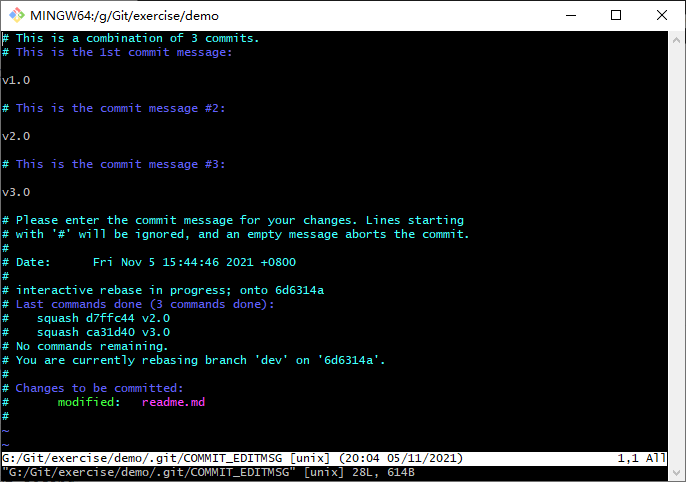686x482 pixels.
Task: Click the COMMIT_EDITMSG status line path
Action: (x=142, y=458)
